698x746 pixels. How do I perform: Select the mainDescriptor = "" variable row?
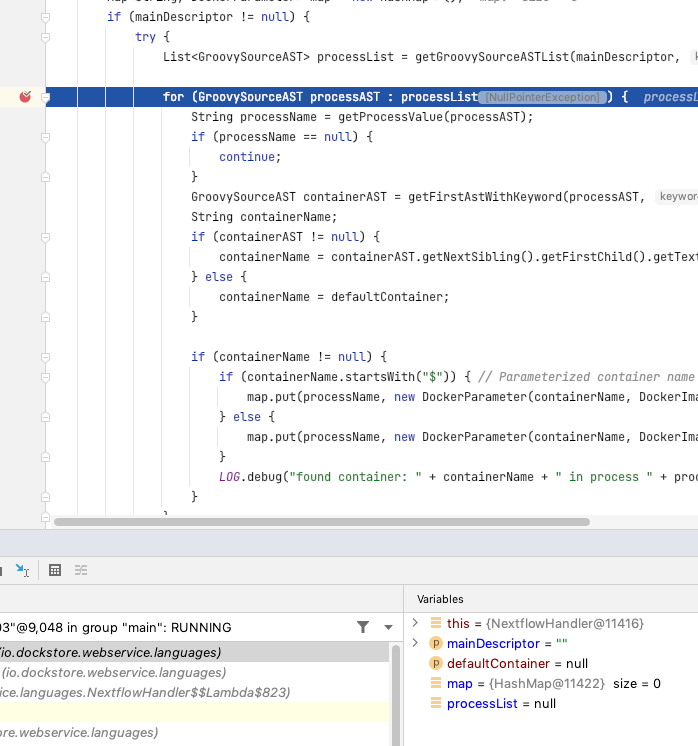(x=551, y=643)
